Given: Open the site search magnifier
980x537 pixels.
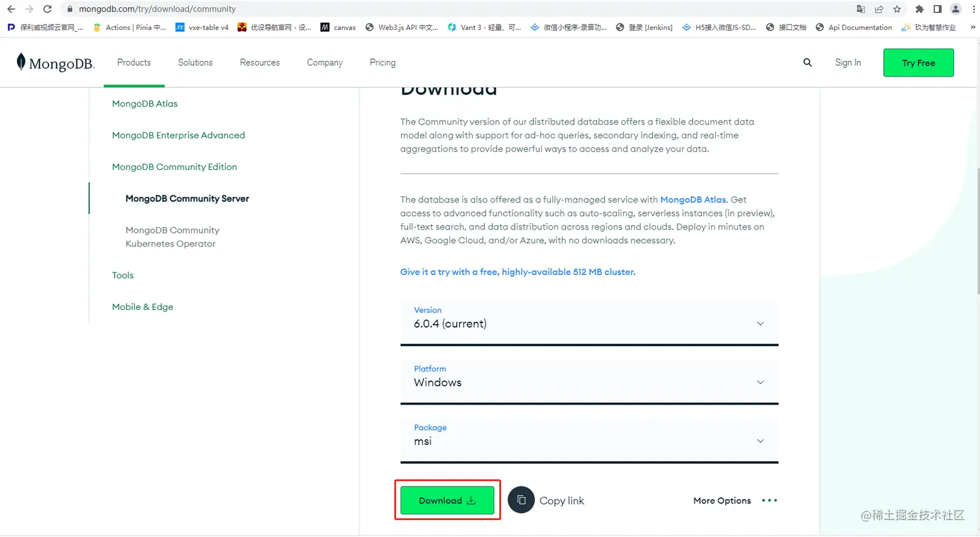Looking at the screenshot, I should click(808, 62).
